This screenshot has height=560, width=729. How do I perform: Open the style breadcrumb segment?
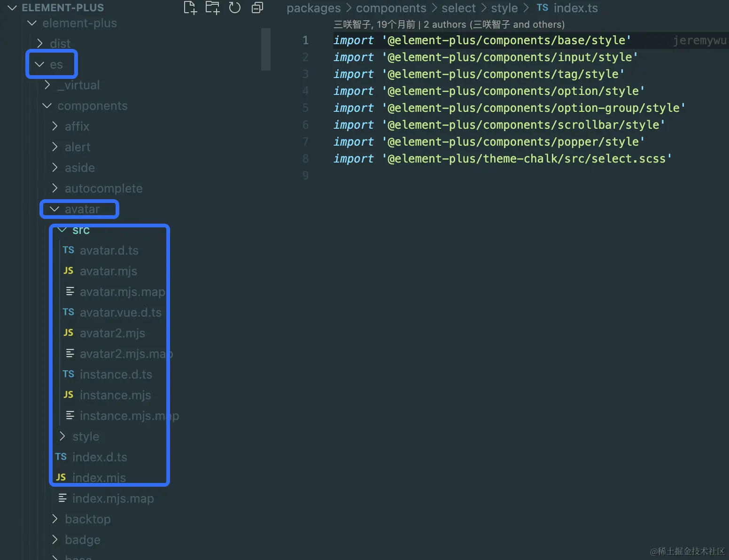coord(504,8)
